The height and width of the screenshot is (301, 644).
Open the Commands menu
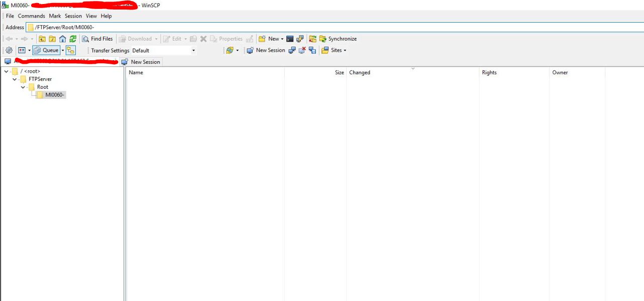(x=31, y=16)
